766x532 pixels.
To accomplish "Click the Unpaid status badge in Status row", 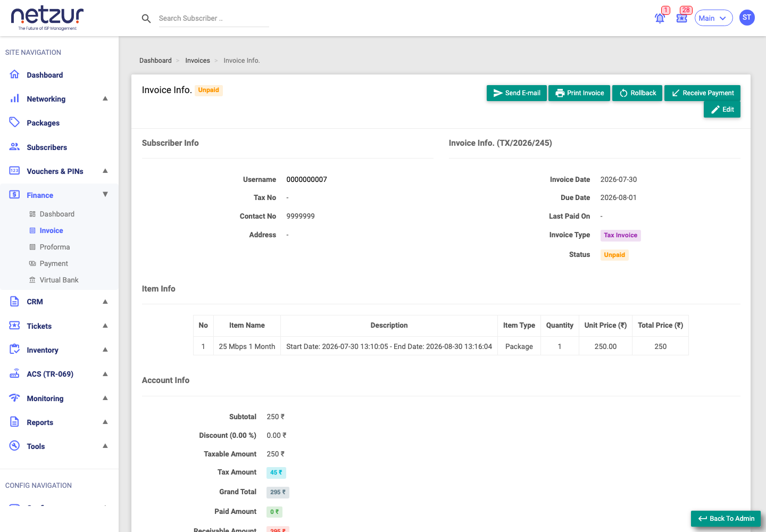I will pos(614,255).
